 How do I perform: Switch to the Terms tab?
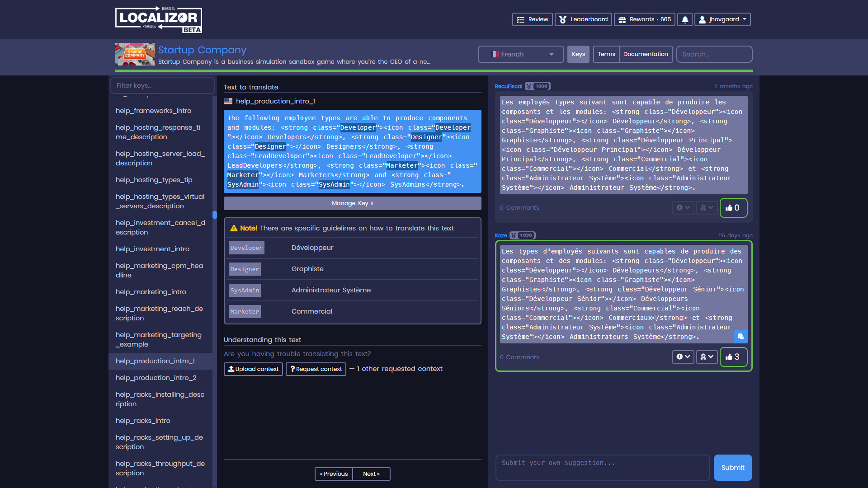606,54
